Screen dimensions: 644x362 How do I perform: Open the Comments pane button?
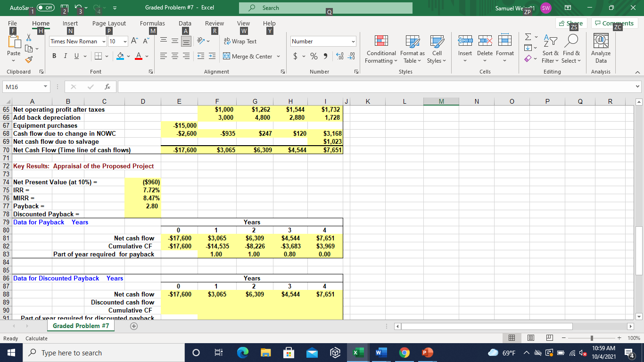(614, 23)
